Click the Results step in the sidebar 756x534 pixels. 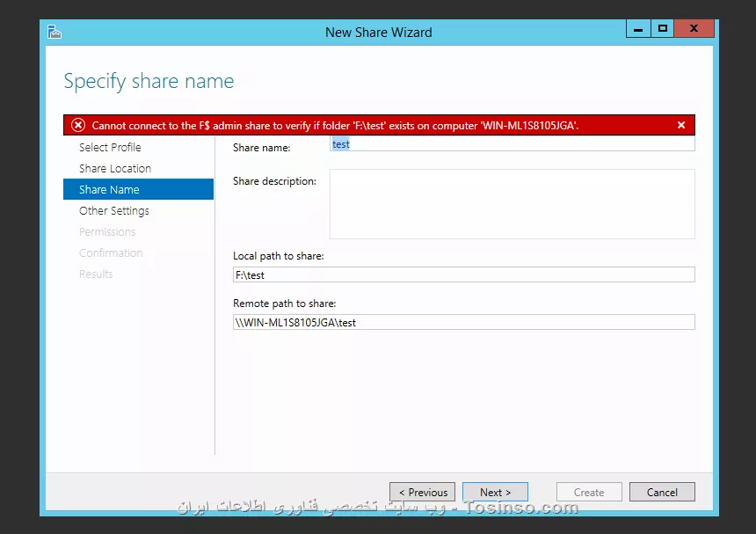coord(96,274)
